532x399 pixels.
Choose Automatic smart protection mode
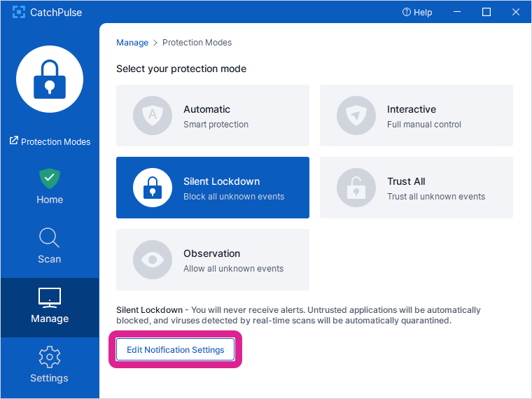pos(213,115)
